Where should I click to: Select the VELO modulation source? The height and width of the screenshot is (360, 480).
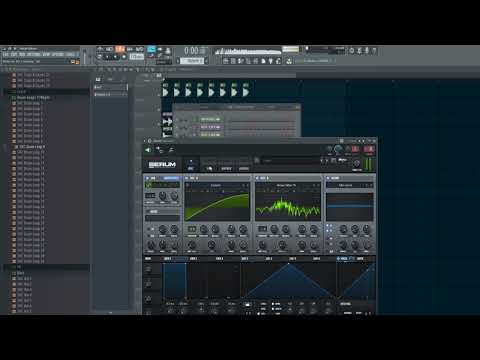(x=343, y=259)
